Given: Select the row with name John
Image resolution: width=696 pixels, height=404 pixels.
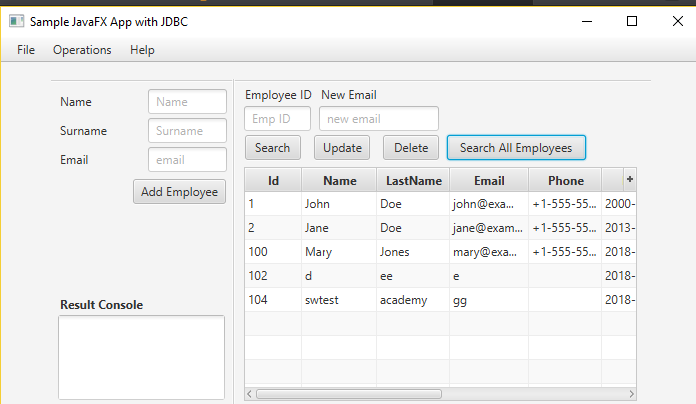Looking at the screenshot, I should (x=440, y=204).
